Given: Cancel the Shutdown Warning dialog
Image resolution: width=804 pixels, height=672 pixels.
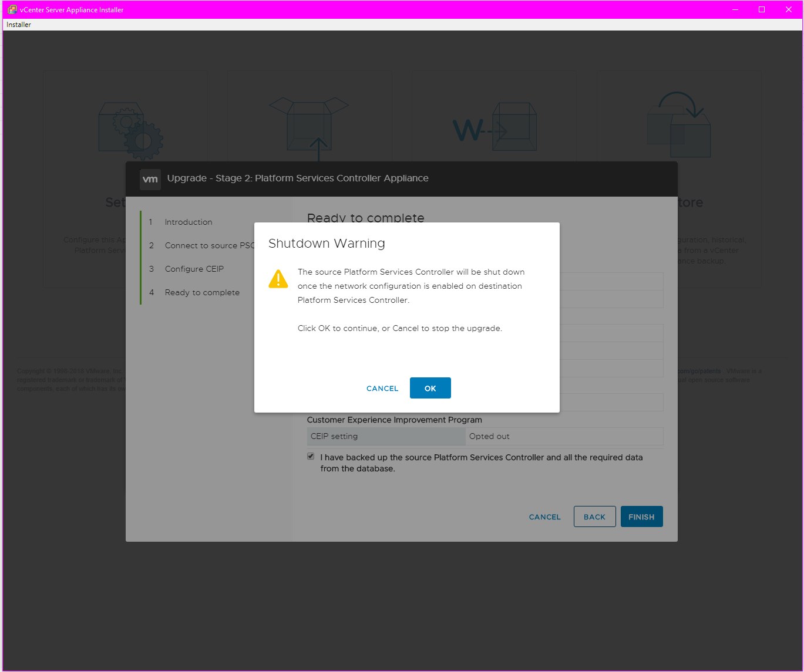Looking at the screenshot, I should tap(382, 389).
